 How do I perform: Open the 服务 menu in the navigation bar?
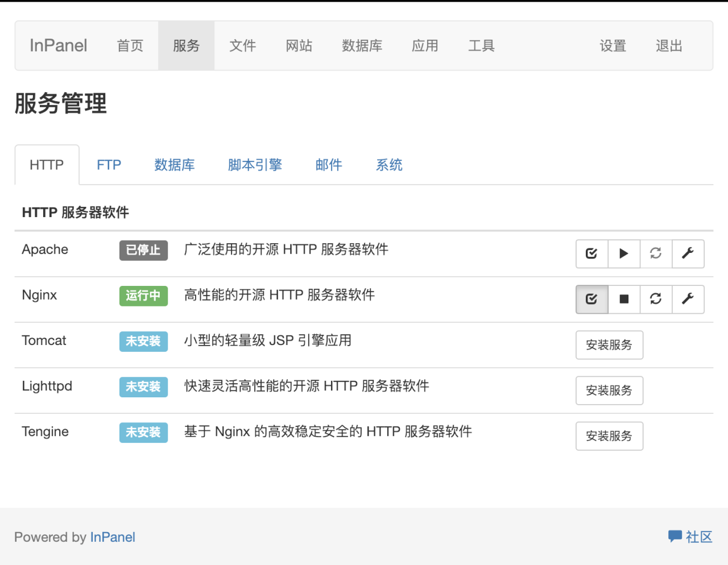pyautogui.click(x=186, y=45)
